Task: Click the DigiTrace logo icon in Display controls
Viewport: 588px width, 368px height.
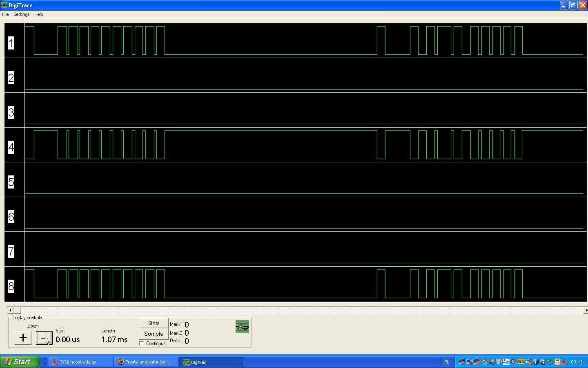Action: [242, 327]
